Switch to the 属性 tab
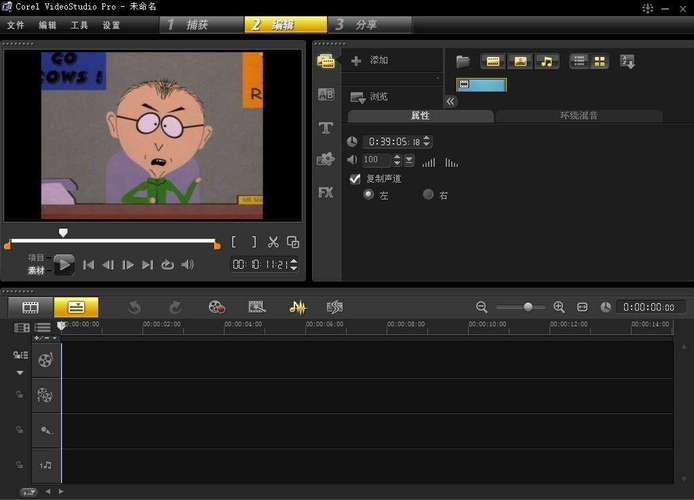The width and height of the screenshot is (694, 500). coord(420,116)
